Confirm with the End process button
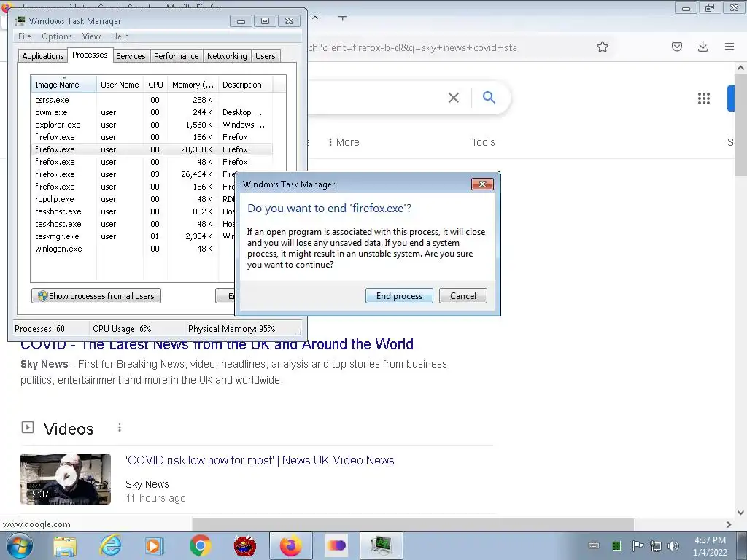The width and height of the screenshot is (747, 560). coord(399,296)
